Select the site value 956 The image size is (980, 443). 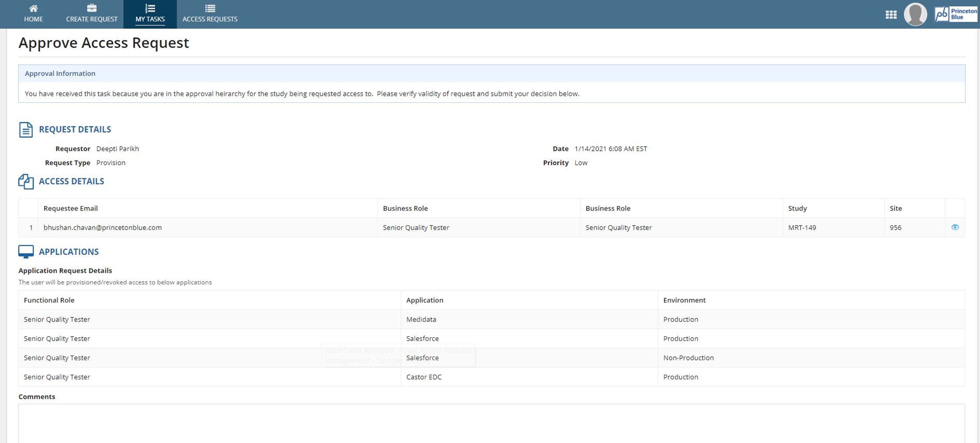click(896, 227)
